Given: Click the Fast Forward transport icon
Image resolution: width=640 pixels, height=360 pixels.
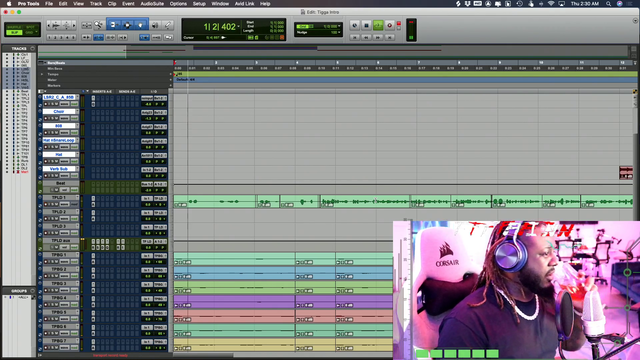Looking at the screenshot, I should point(378,38).
